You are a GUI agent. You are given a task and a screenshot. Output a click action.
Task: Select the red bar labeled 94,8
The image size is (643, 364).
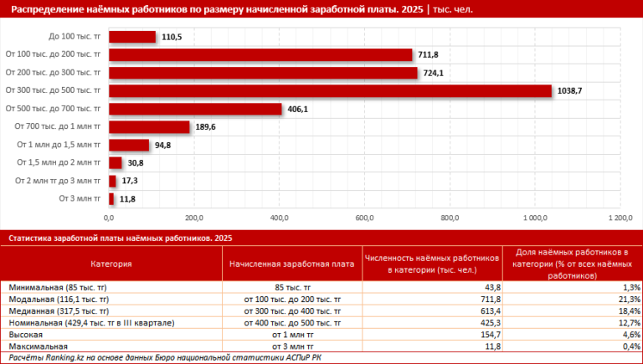[129, 145]
